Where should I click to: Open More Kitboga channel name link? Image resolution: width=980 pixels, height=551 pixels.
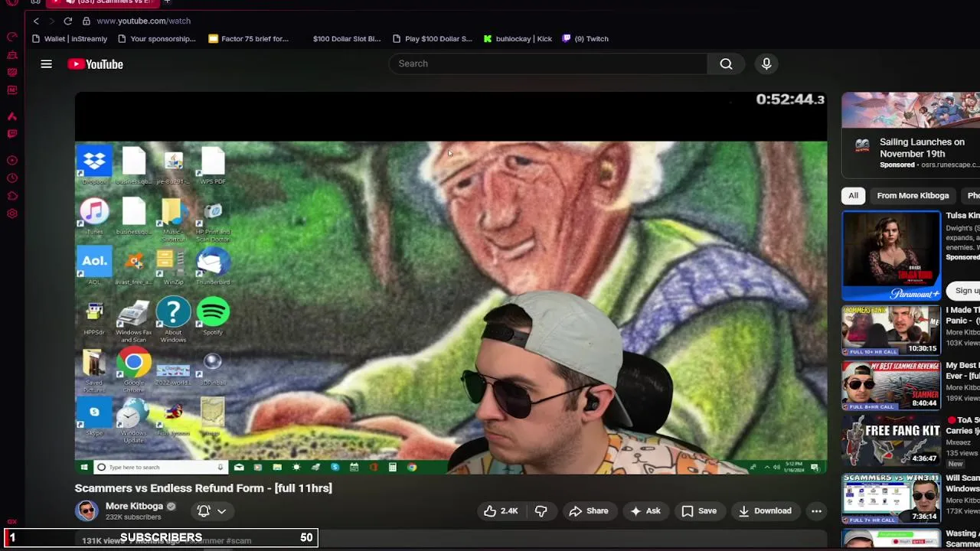coord(134,506)
